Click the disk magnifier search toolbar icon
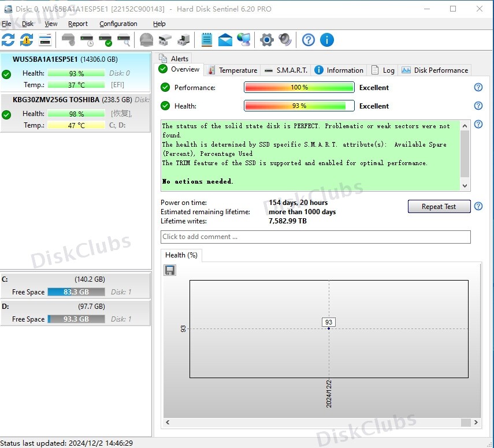The width and height of the screenshot is (494, 448). [124, 40]
